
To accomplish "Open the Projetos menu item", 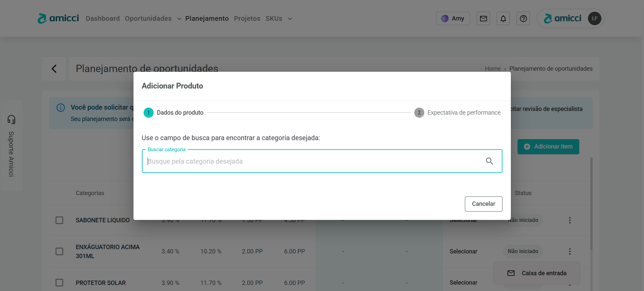I will (x=247, y=18).
